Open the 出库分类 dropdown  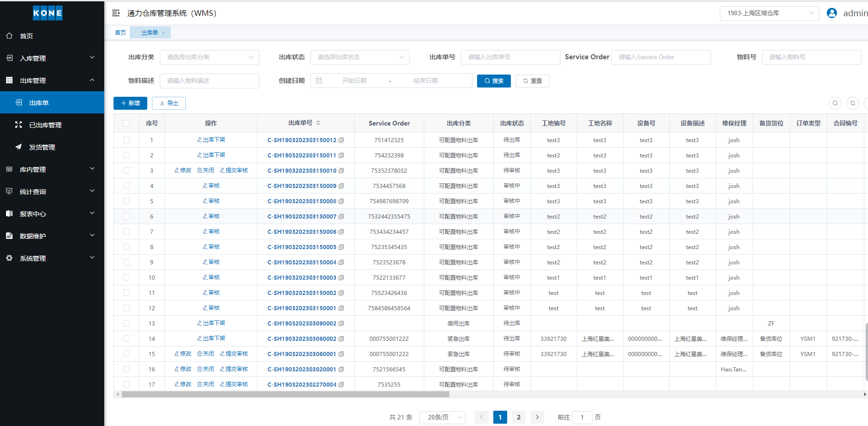pos(209,57)
